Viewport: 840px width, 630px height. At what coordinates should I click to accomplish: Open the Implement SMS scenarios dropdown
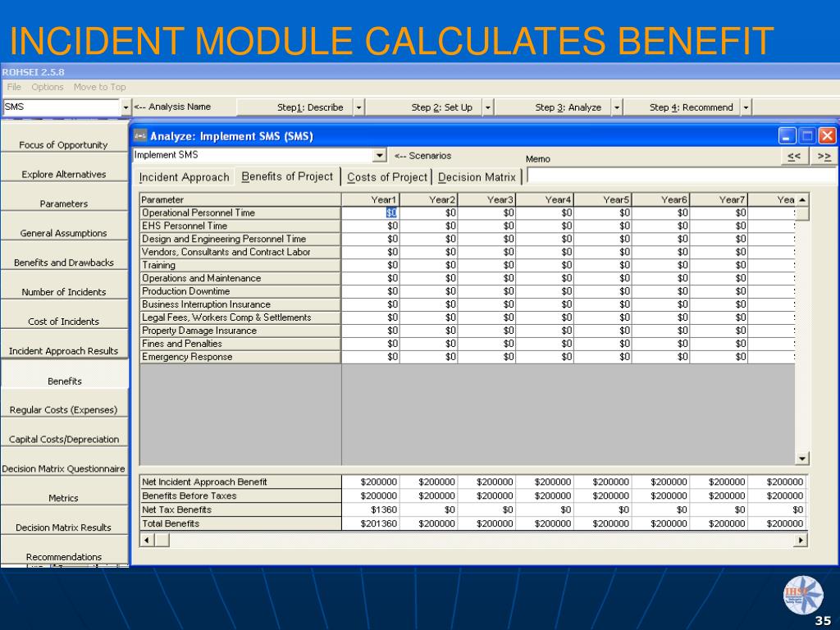coord(379,155)
